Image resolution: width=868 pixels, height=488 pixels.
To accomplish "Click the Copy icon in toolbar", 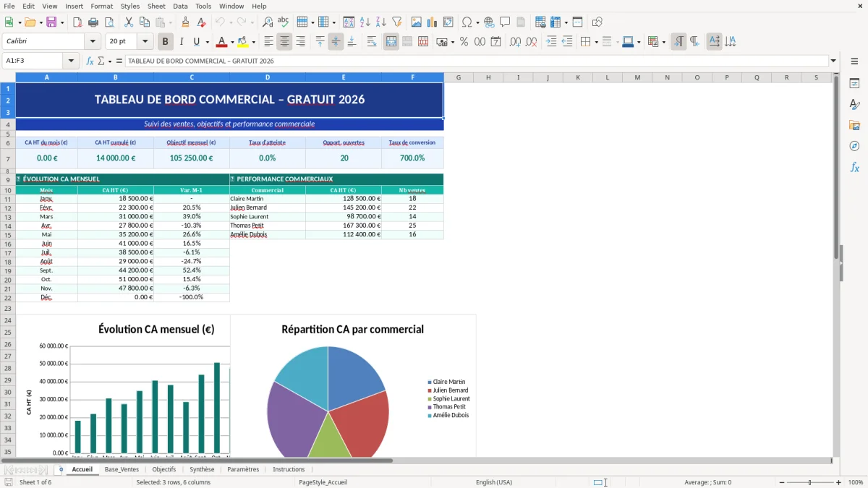I will pyautogui.click(x=144, y=22).
